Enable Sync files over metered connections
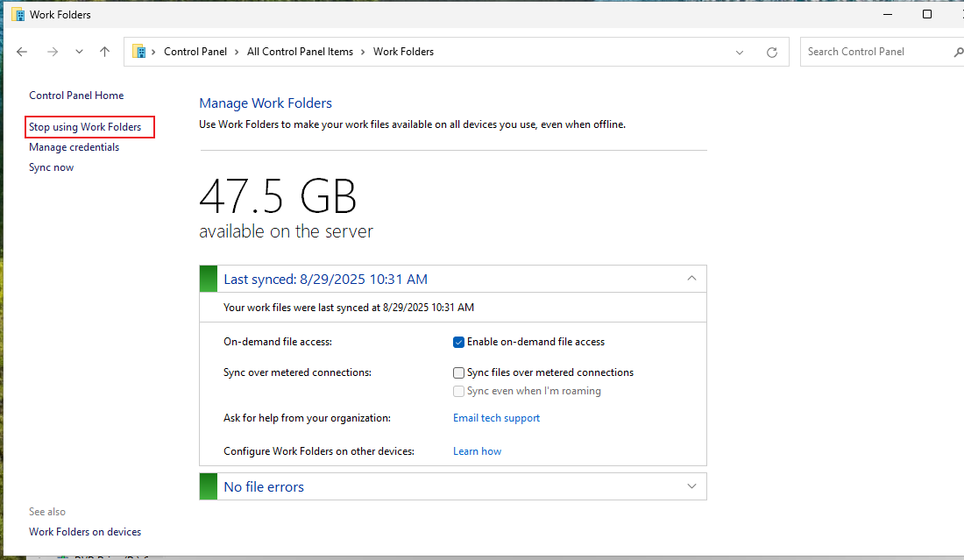Viewport: 964px width, 560px height. pyautogui.click(x=458, y=372)
